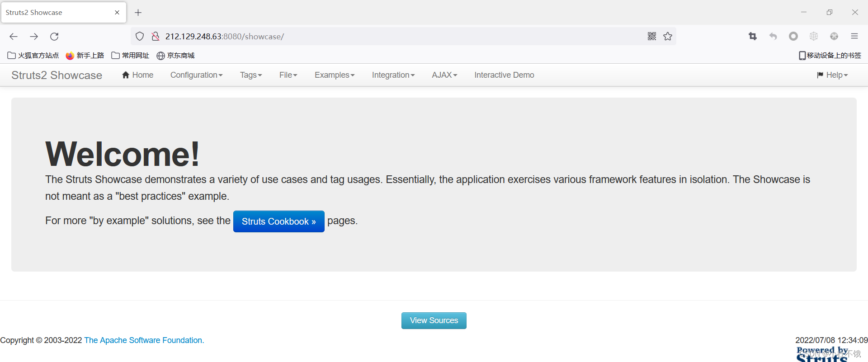868x362 pixels.
Task: Select the Struts2 Showcase browser tab
Action: (x=63, y=13)
